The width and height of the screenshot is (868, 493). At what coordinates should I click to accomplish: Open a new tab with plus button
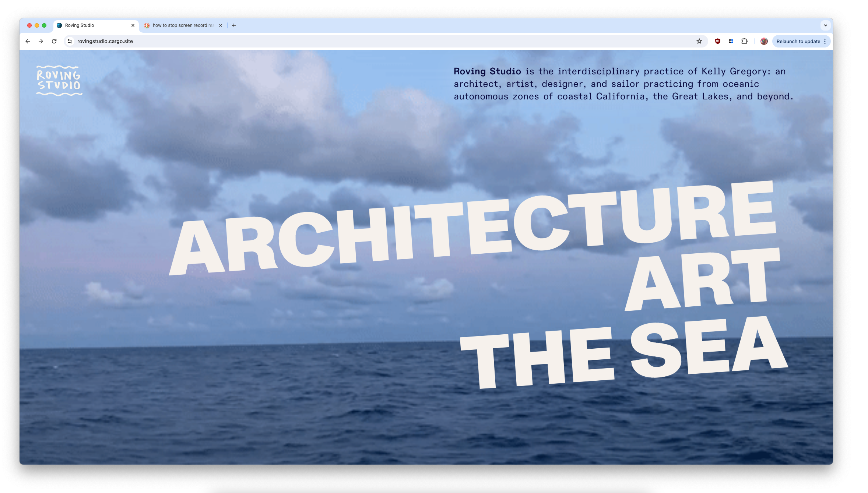coord(234,25)
